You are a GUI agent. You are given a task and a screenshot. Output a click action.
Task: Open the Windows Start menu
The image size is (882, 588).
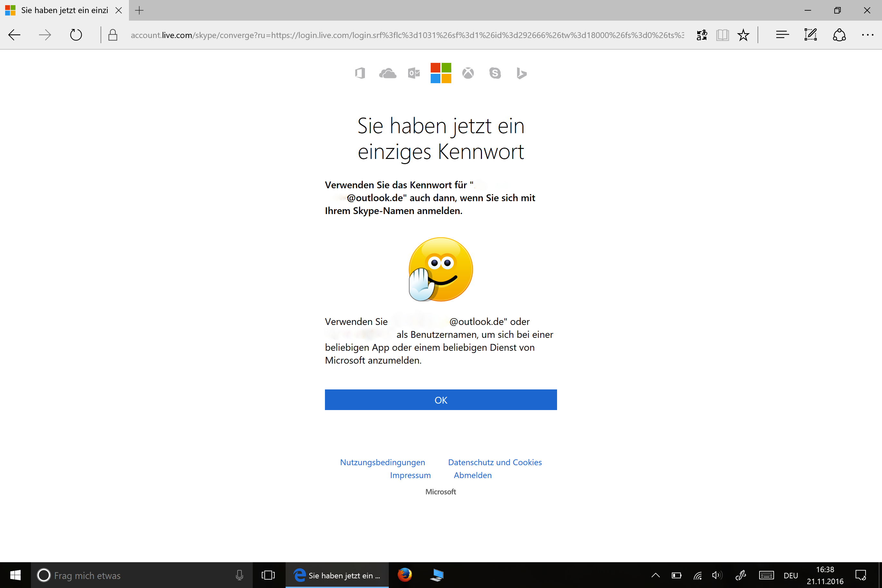click(15, 575)
